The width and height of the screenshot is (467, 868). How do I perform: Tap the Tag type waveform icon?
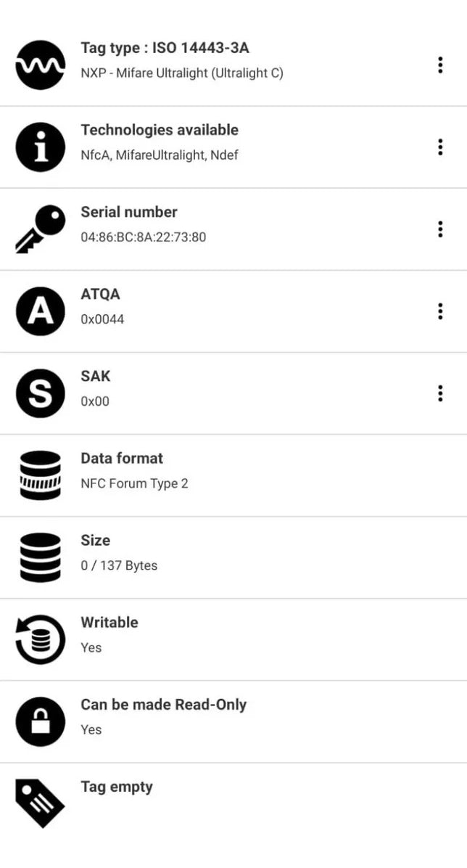click(41, 65)
